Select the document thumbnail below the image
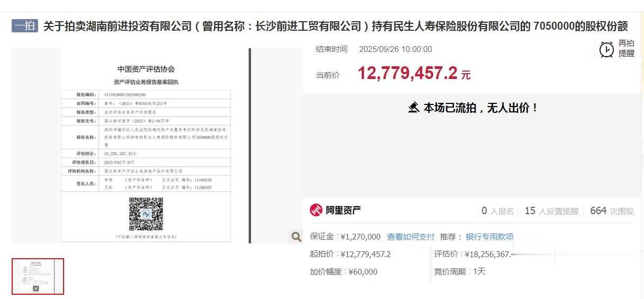 click(x=38, y=276)
